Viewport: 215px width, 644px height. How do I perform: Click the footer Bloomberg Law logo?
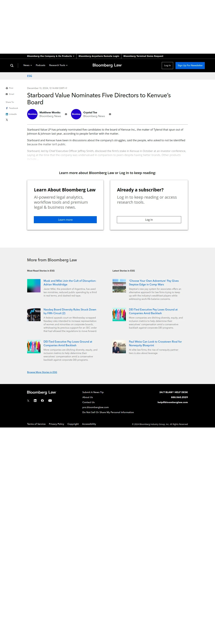pos(42,392)
